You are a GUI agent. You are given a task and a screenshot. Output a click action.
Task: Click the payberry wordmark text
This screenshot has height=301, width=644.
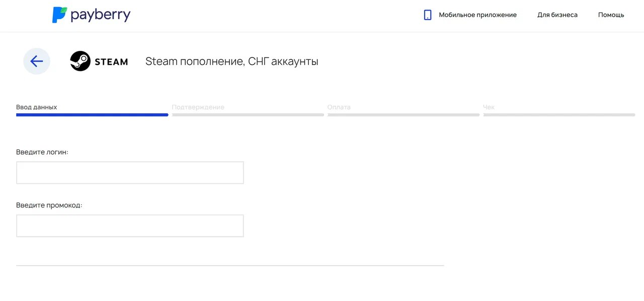click(101, 15)
